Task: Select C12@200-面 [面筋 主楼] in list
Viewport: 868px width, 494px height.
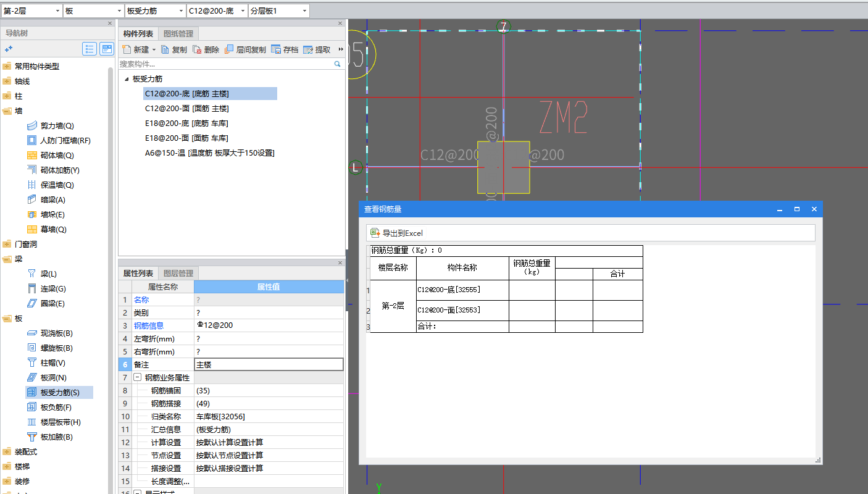Action: pyautogui.click(x=186, y=108)
